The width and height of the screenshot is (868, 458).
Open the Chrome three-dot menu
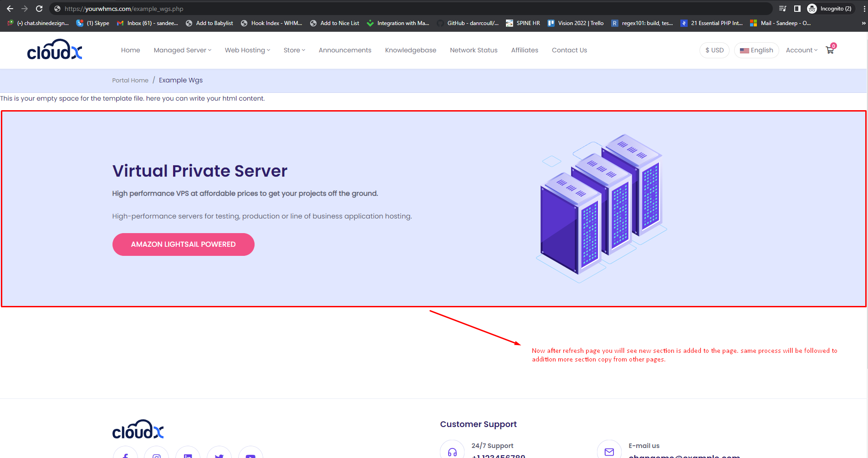tap(864, 9)
